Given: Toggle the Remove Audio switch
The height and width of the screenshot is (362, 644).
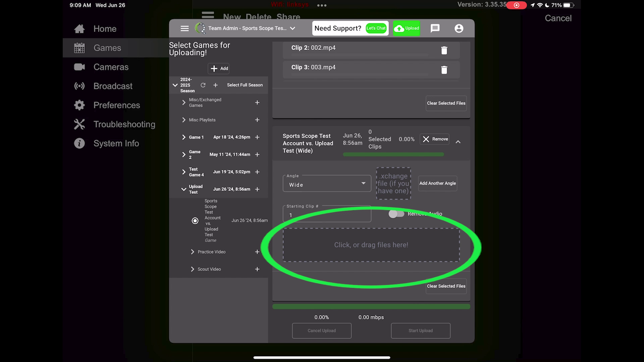Looking at the screenshot, I should (396, 214).
